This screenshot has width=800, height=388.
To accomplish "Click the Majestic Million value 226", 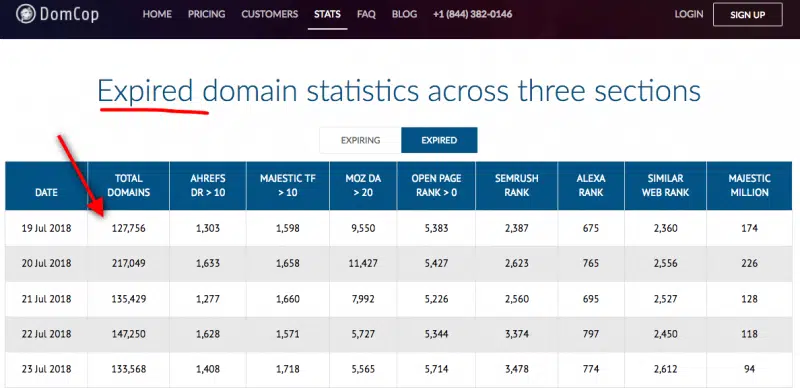I will [749, 263].
